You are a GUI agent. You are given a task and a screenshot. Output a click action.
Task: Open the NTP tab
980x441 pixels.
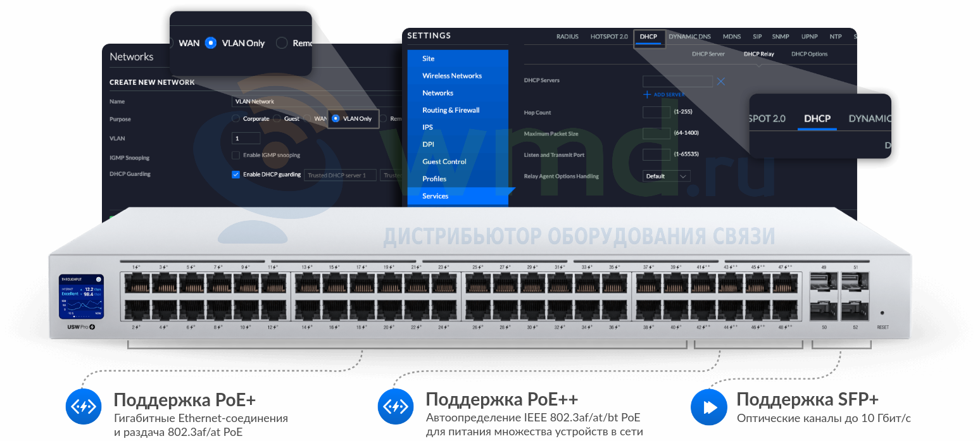click(836, 37)
